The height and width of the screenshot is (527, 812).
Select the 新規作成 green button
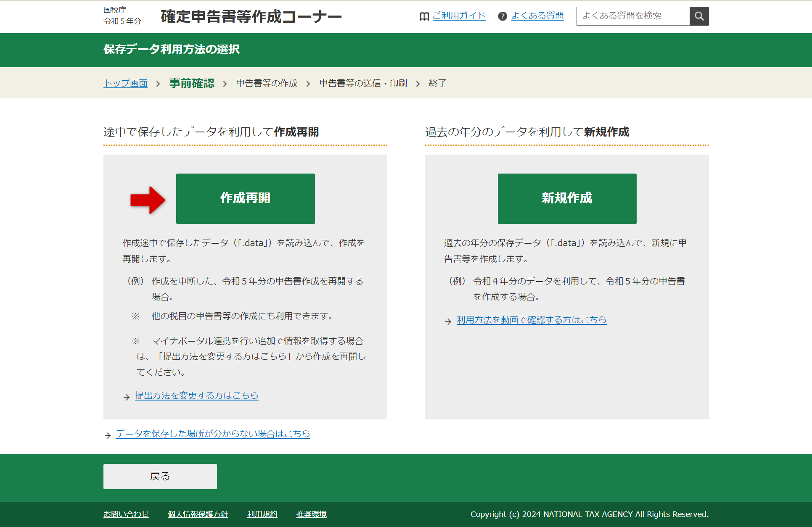[567, 198]
